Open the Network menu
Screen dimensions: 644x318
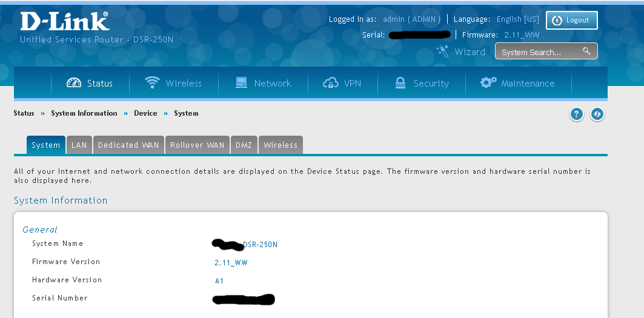click(x=264, y=83)
